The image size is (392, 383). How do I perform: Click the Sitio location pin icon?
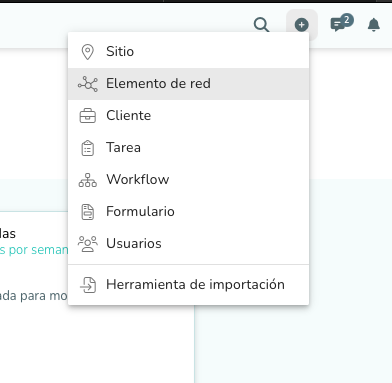[88, 52]
